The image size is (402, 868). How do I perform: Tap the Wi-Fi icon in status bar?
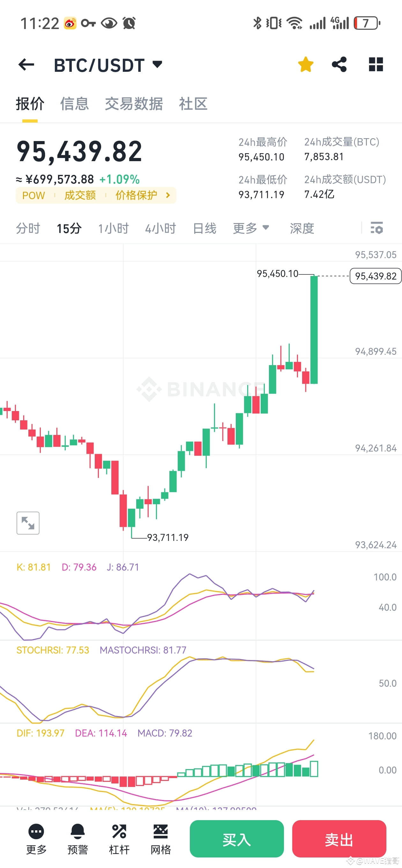pyautogui.click(x=294, y=23)
